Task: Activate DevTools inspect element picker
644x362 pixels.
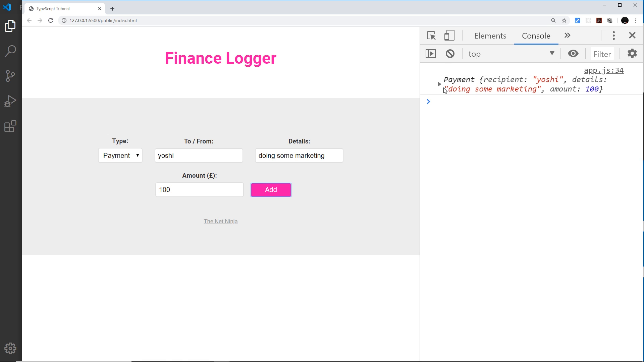Action: coord(431,36)
